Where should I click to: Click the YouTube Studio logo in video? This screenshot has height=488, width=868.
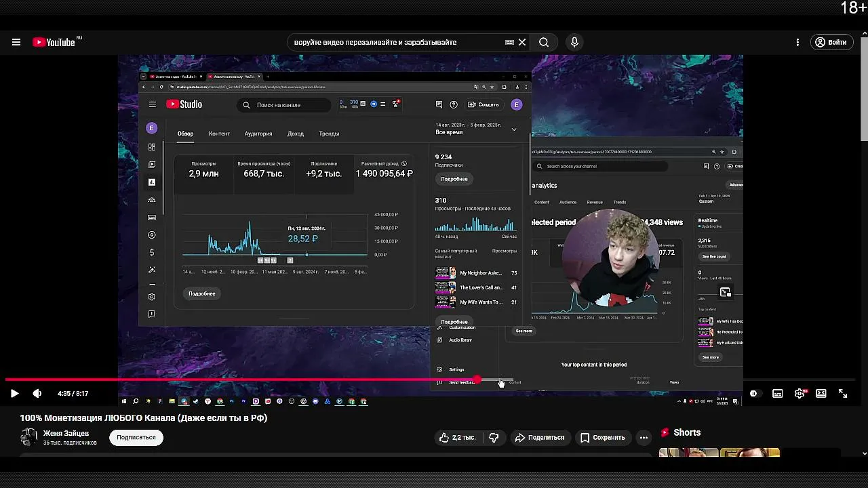[x=184, y=104]
